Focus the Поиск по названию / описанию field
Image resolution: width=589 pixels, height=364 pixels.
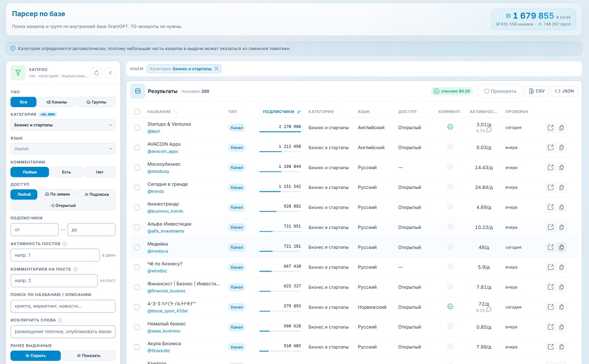[63, 306]
